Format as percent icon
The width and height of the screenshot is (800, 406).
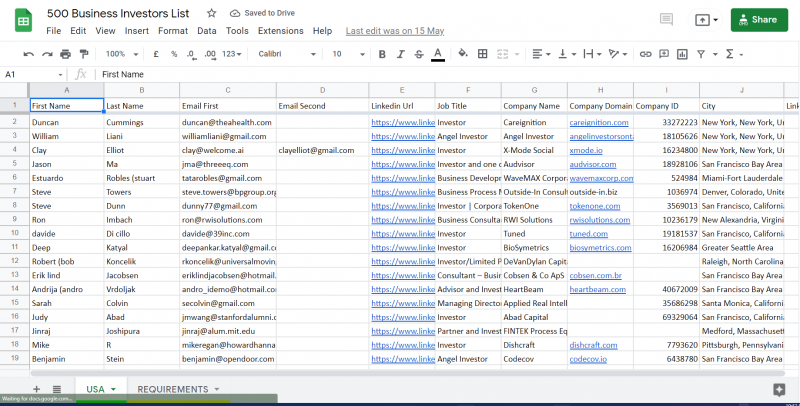pos(174,54)
